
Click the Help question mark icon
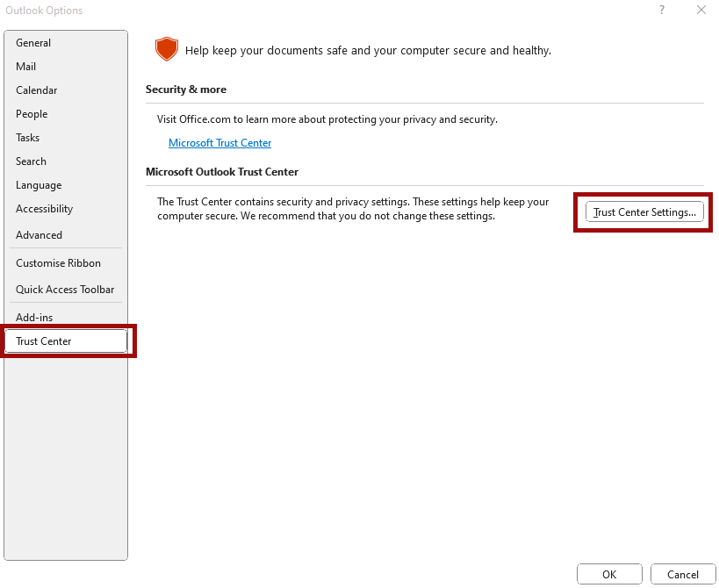point(661,10)
